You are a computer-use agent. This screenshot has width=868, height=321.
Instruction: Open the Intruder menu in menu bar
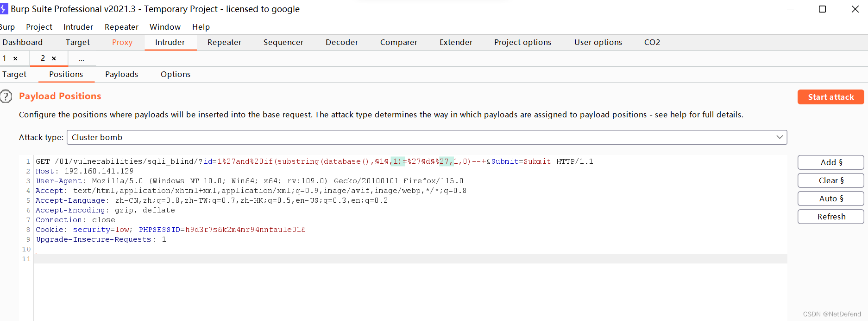(x=78, y=27)
